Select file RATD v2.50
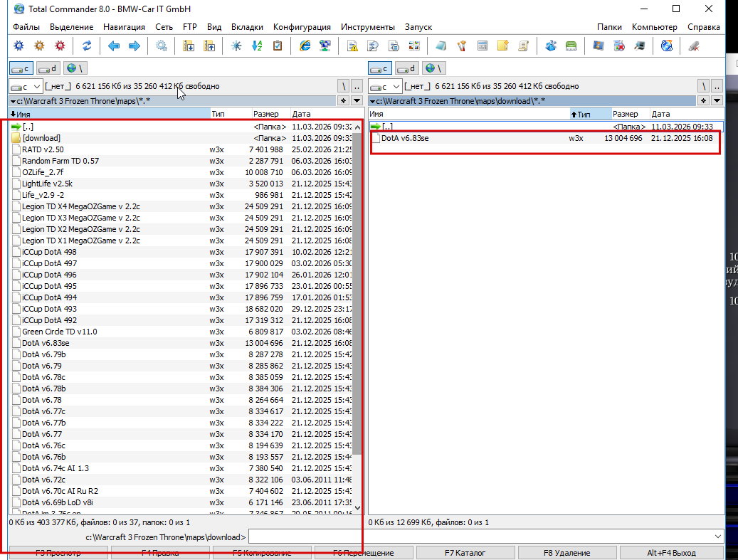738x560 pixels. click(x=181, y=149)
